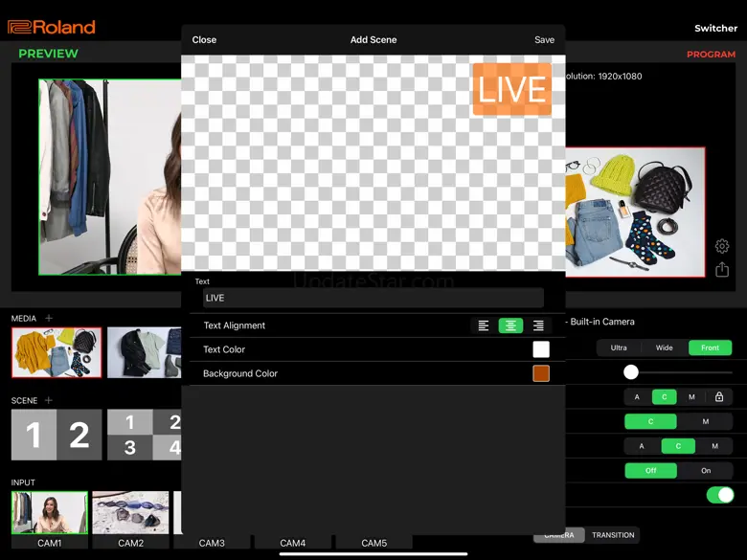Click the CAM3 input label
Image resolution: width=747 pixels, height=560 pixels.
coord(212,543)
